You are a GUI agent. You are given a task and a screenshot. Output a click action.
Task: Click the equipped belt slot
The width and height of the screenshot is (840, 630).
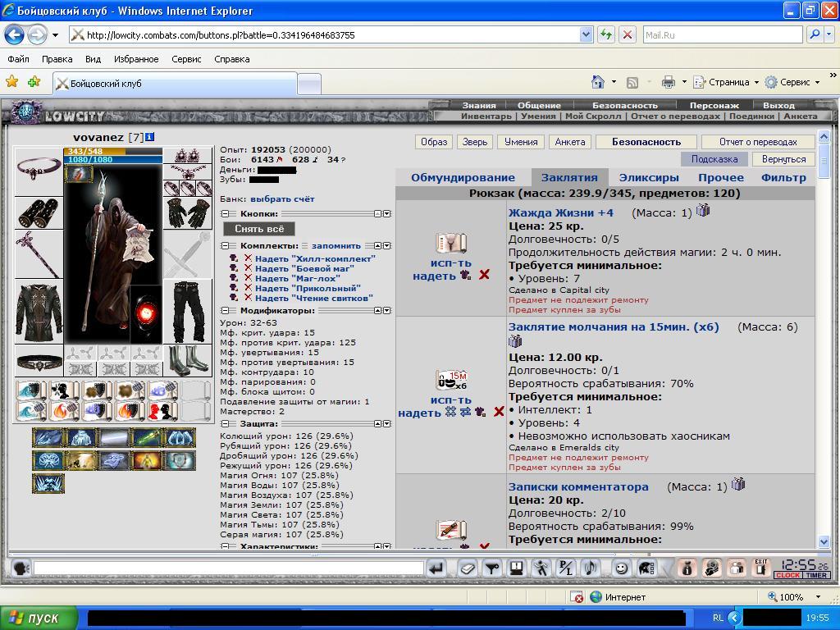tap(39, 362)
